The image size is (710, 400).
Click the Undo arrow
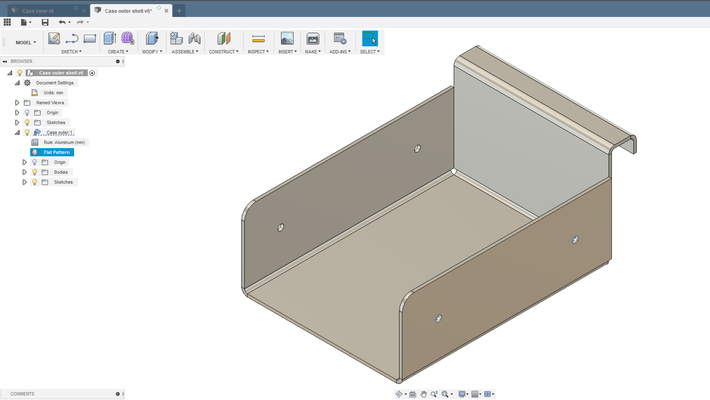point(62,22)
